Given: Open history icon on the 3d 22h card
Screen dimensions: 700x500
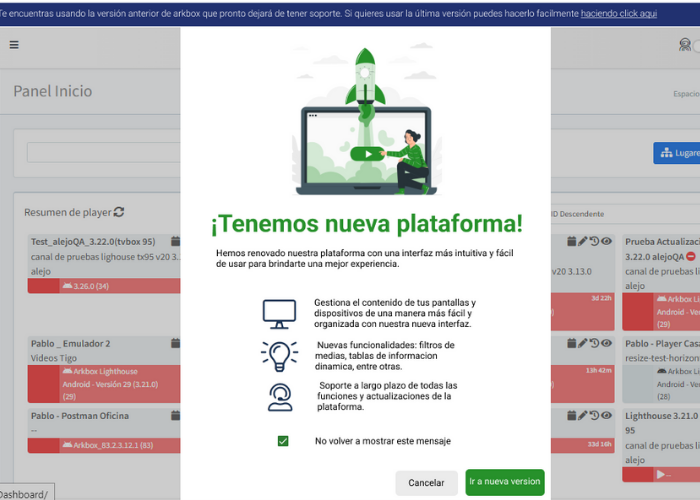Looking at the screenshot, I should tap(594, 242).
